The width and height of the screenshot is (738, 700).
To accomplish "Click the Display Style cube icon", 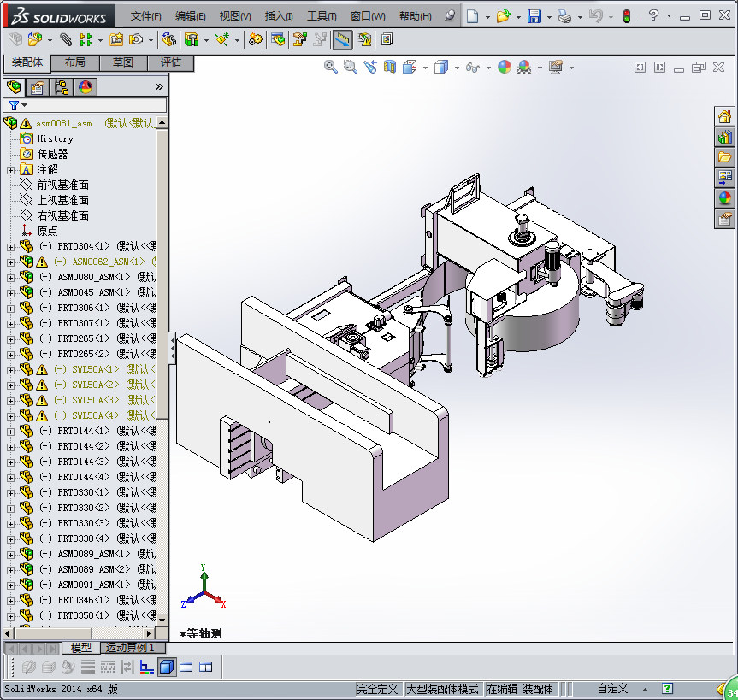I will [x=441, y=67].
